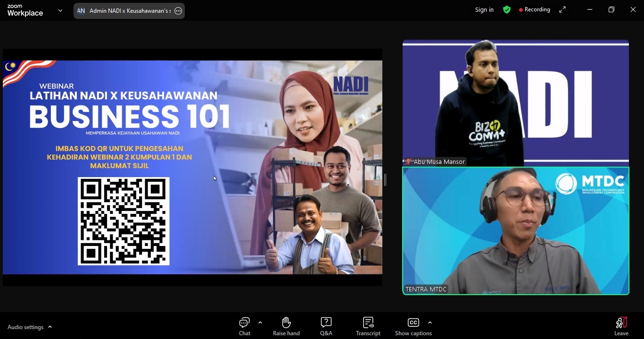The height and width of the screenshot is (339, 644).
Task: Leave the webinar
Action: (x=621, y=326)
